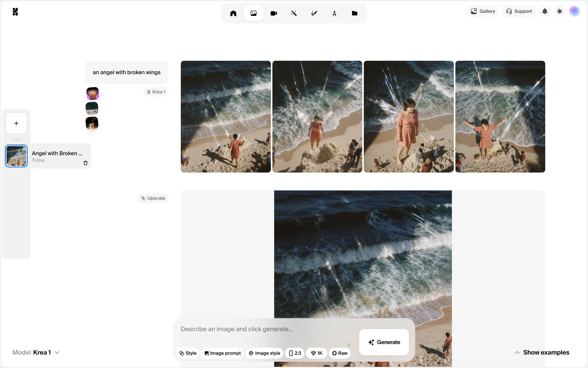Viewport: 588px width, 368px height.
Task: Click the Support button
Action: [x=519, y=11]
